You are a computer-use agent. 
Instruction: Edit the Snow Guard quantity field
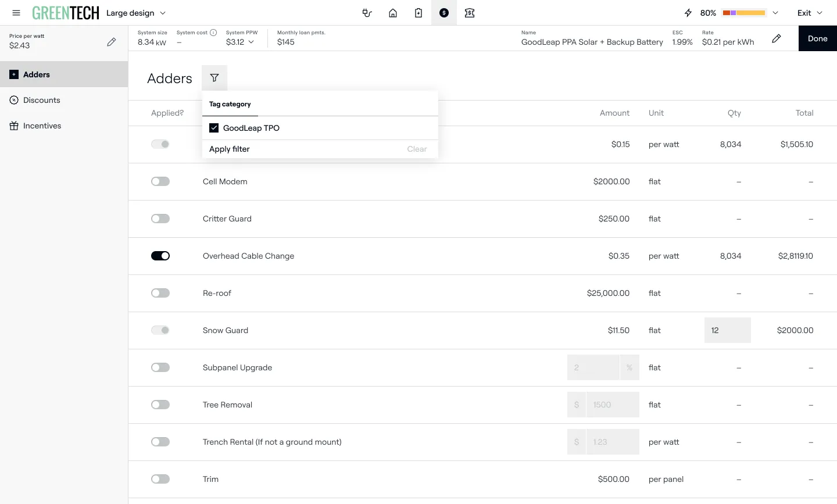tap(727, 330)
